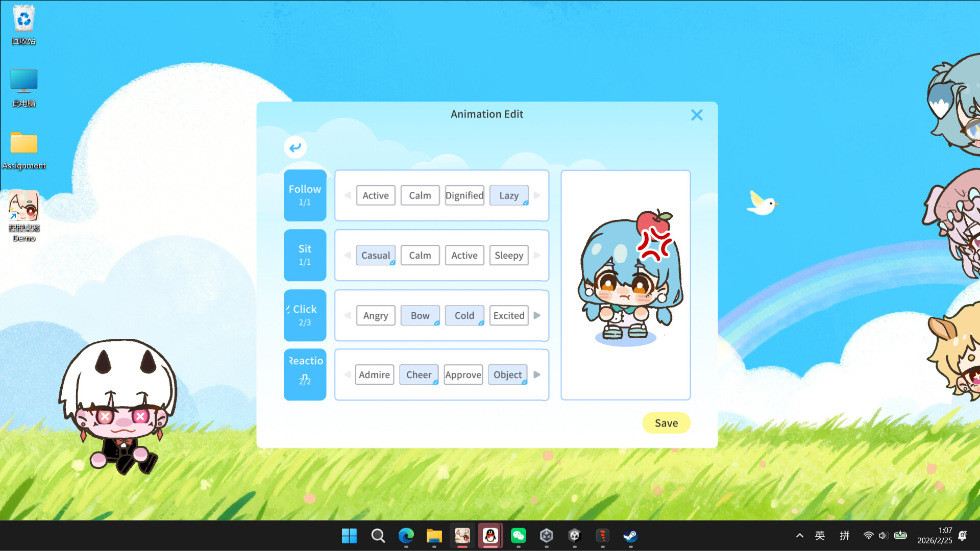
Task: Launch Microsoft Edge from the taskbar
Action: (x=406, y=536)
